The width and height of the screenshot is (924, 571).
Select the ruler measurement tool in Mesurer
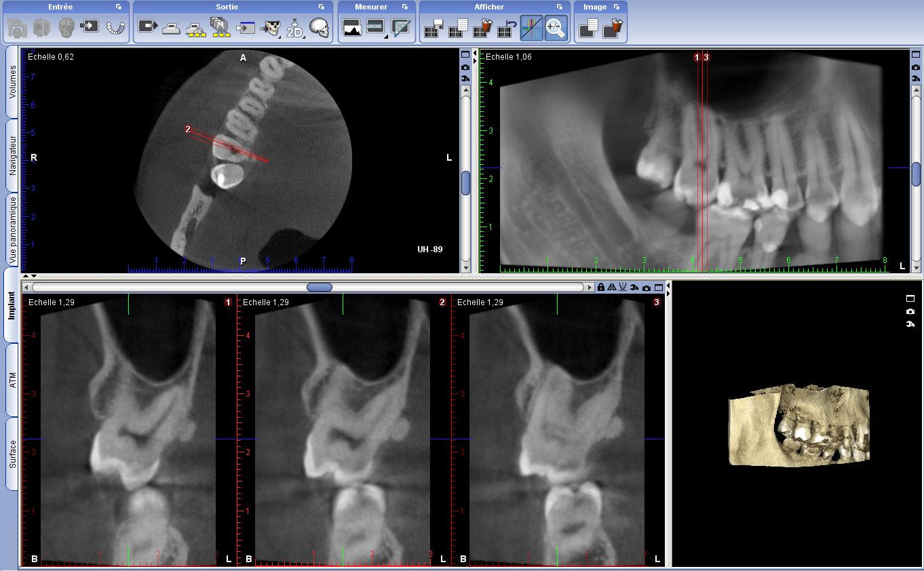376,28
